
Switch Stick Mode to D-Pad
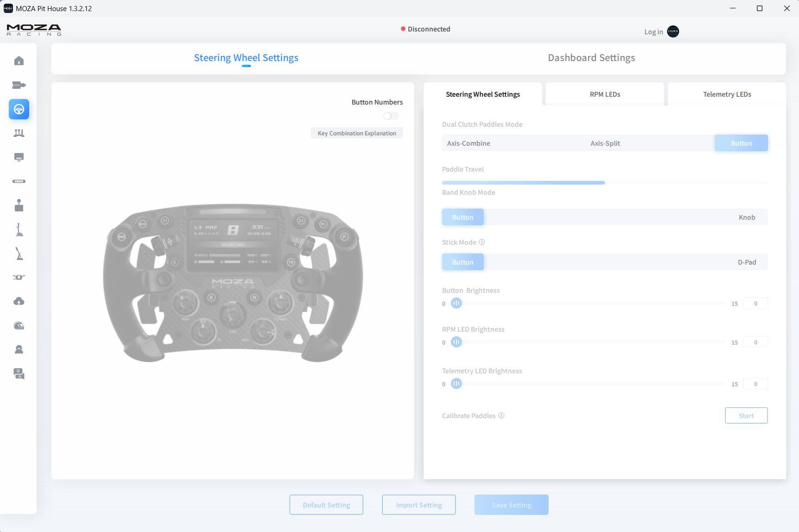click(746, 262)
